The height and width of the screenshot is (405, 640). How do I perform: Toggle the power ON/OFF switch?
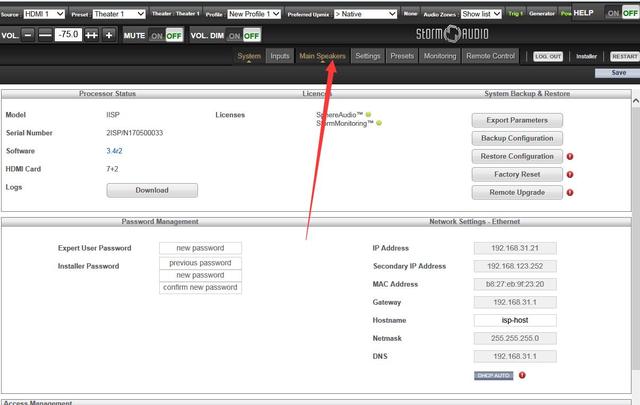[621, 13]
